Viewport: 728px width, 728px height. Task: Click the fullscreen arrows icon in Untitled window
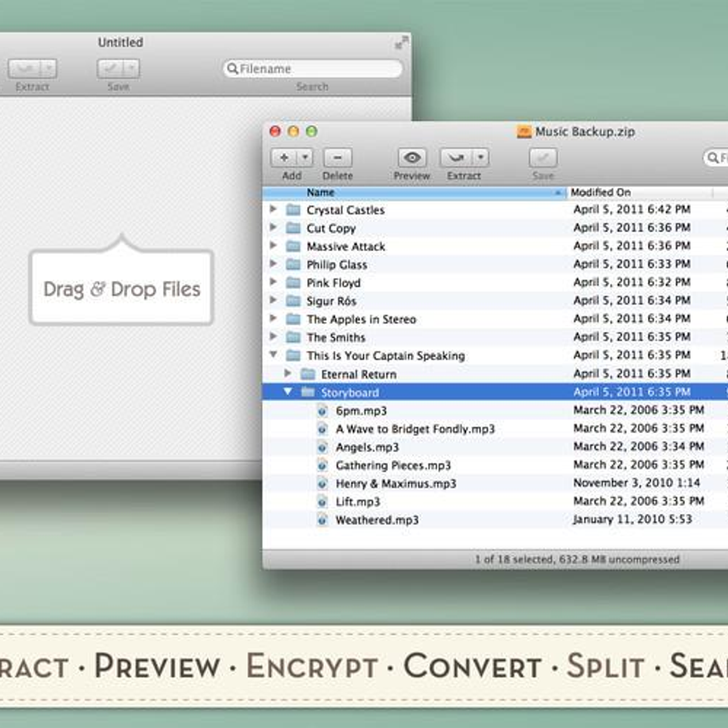tap(401, 43)
